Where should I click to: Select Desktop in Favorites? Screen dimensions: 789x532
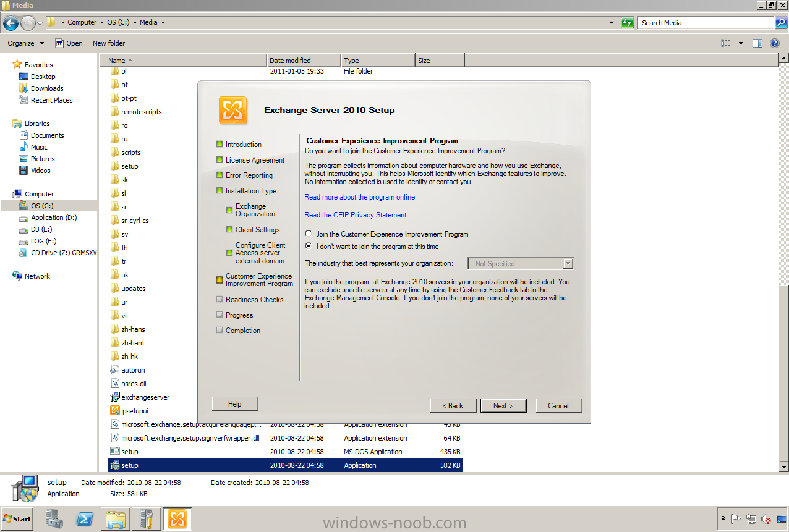tap(37, 77)
